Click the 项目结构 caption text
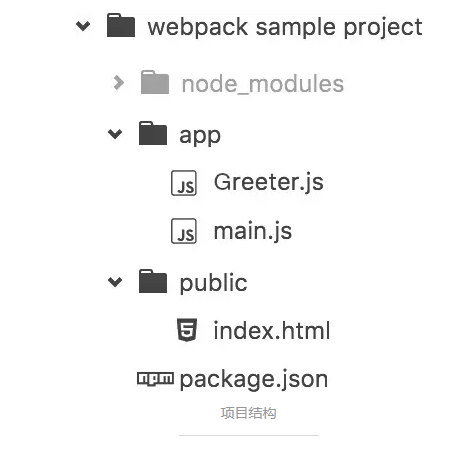This screenshot has height=456, width=473. point(248,413)
